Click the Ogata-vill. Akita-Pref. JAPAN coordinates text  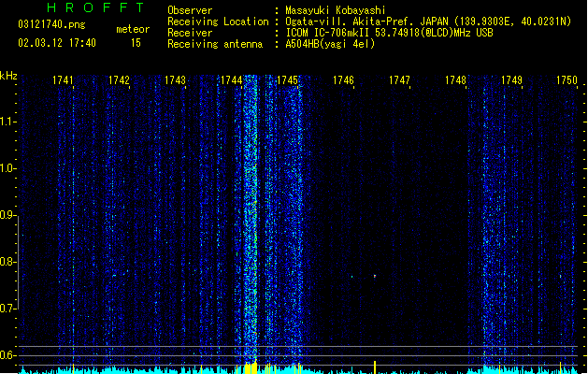click(x=428, y=22)
